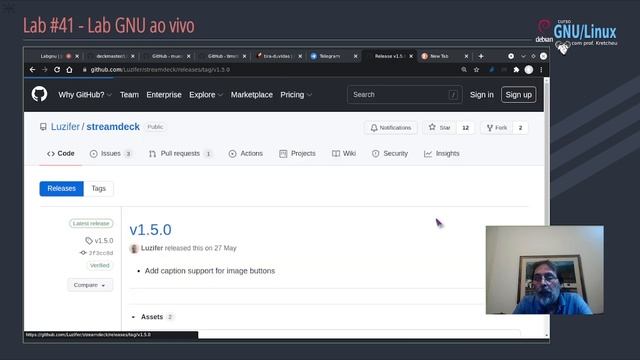Switch to the Projects tab
The height and width of the screenshot is (360, 640).
tap(298, 153)
